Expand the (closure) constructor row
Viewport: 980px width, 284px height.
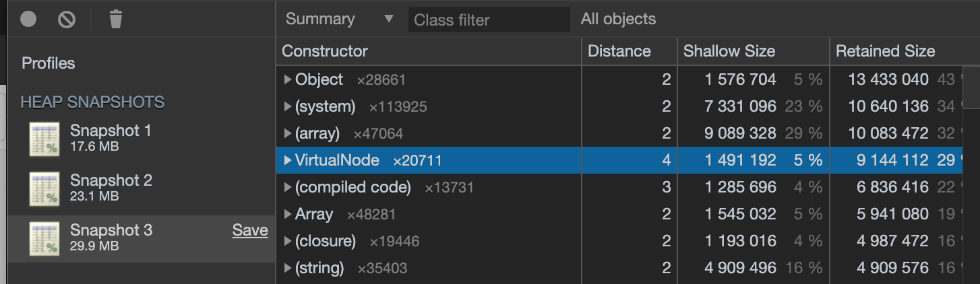click(x=288, y=242)
